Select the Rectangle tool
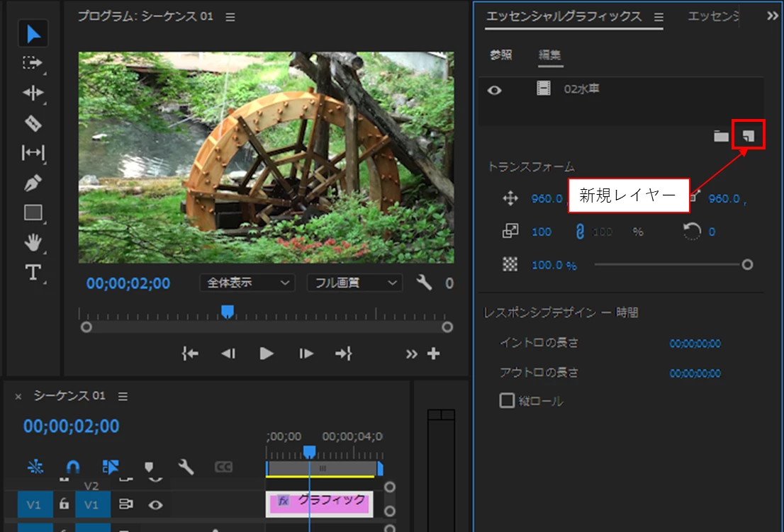The width and height of the screenshot is (784, 532). [33, 213]
